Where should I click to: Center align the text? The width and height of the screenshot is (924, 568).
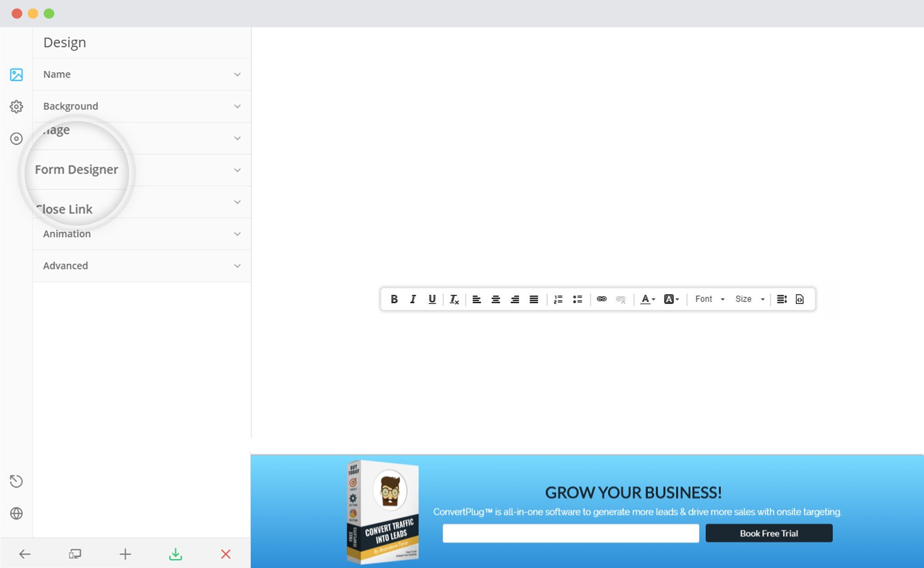495,299
